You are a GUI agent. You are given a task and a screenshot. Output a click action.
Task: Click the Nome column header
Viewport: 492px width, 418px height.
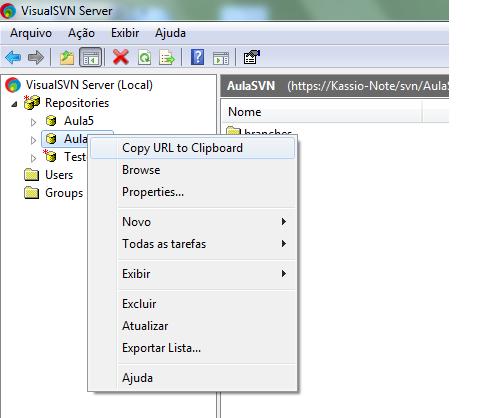pos(322,112)
